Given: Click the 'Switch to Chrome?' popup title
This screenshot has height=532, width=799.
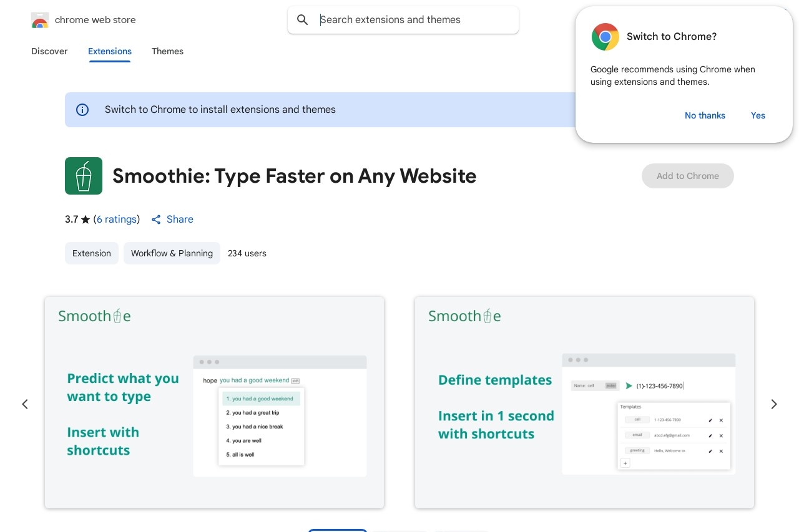Looking at the screenshot, I should click(672, 37).
